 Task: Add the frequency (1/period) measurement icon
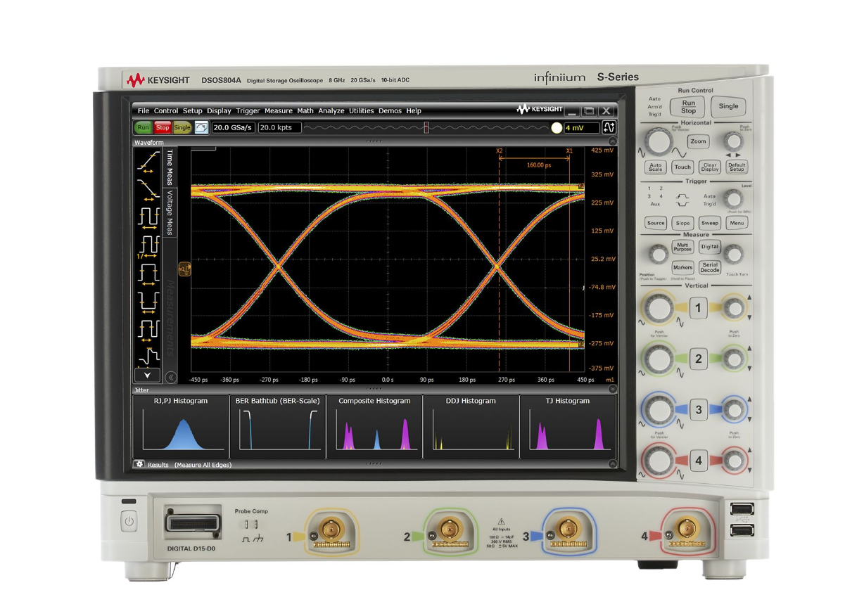pyautogui.click(x=148, y=245)
